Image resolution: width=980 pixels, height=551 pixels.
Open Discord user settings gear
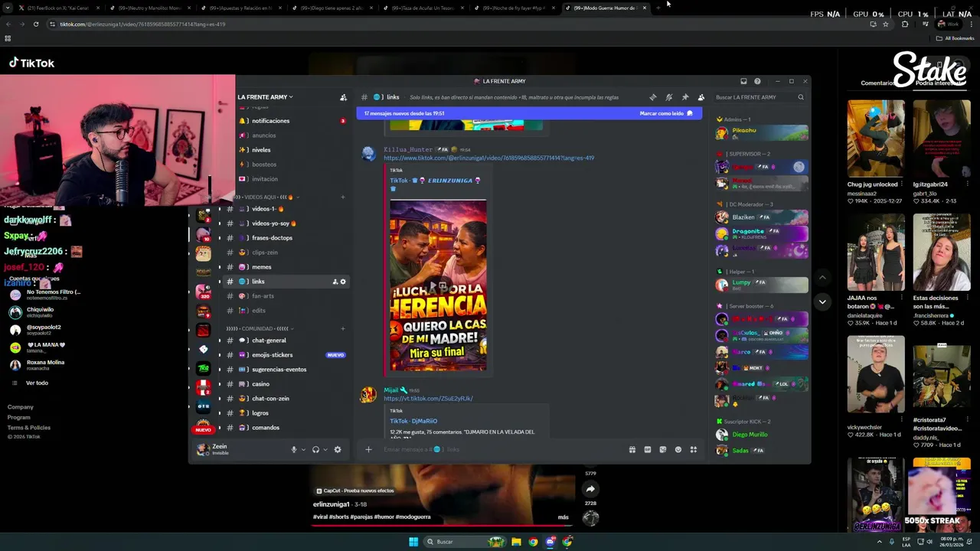click(338, 450)
